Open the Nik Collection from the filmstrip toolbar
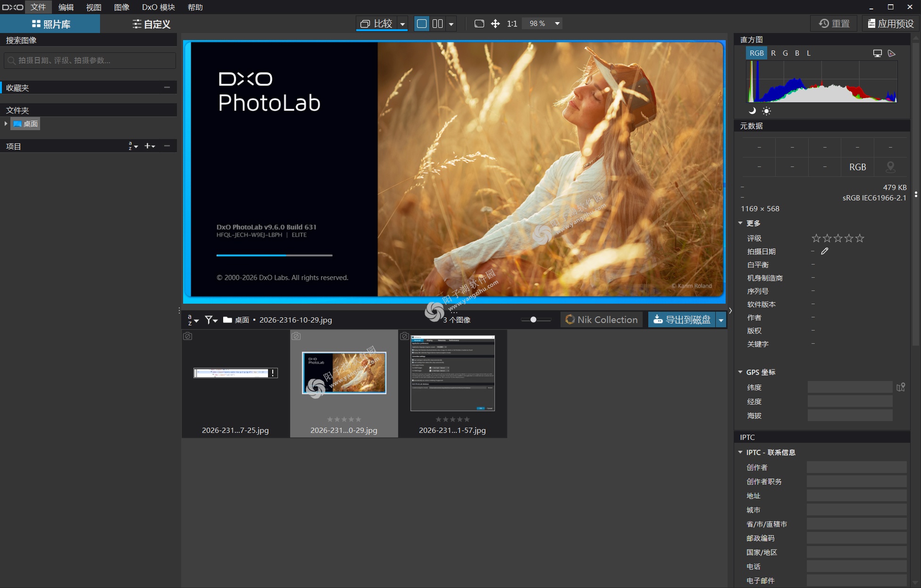Screen dimensions: 921x588 click(601, 320)
